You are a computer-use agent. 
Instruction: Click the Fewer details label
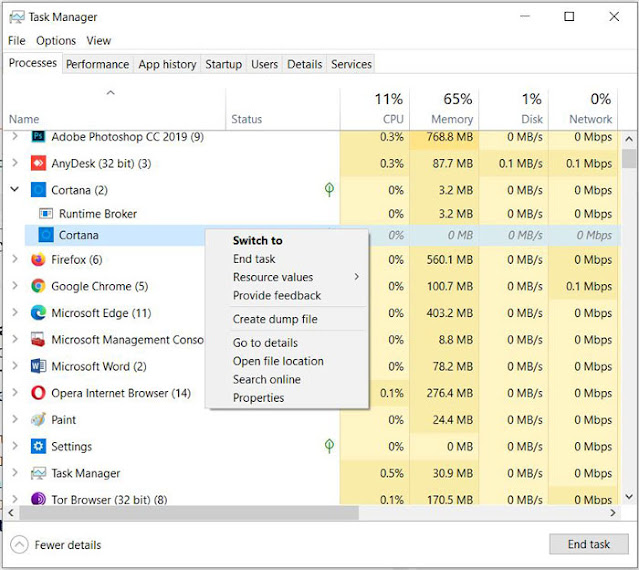click(68, 545)
